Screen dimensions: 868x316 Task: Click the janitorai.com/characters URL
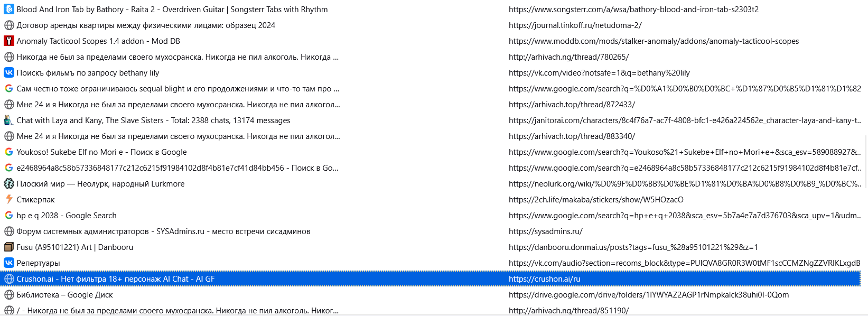tap(685, 120)
